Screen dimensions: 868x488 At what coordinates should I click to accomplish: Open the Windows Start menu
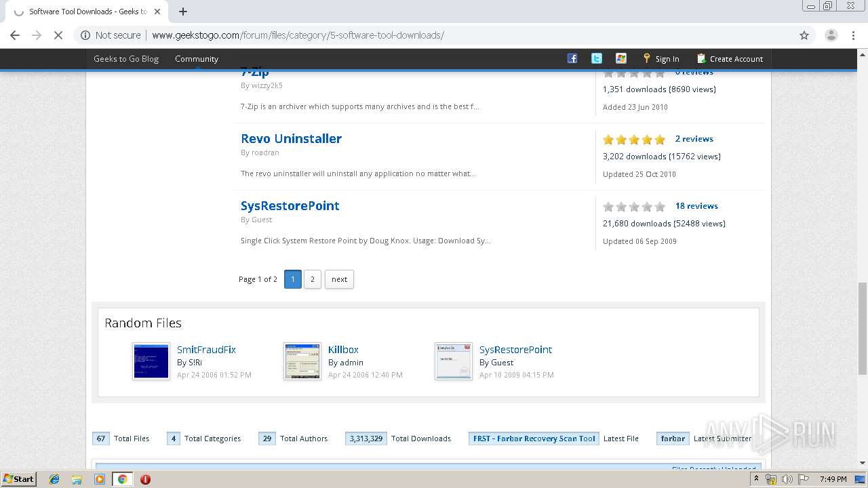coord(19,479)
